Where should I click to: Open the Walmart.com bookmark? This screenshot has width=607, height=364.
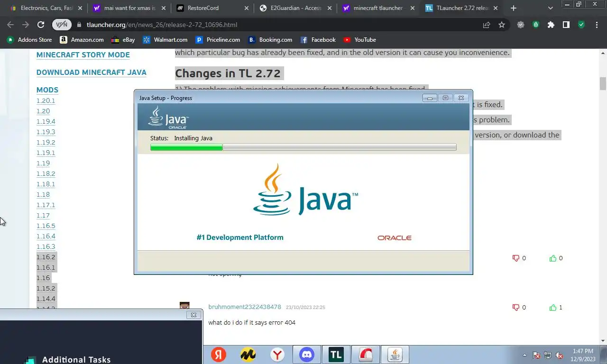pyautogui.click(x=165, y=40)
